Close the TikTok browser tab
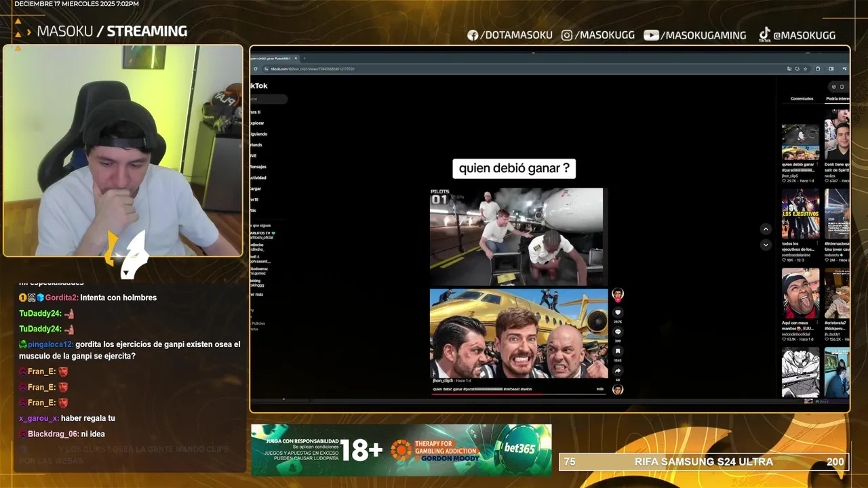 [x=296, y=58]
